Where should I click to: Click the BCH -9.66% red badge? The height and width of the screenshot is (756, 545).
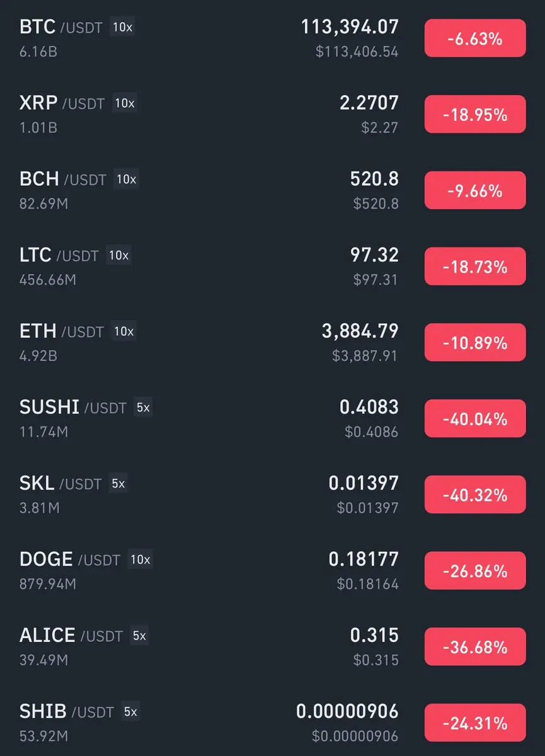pos(474,190)
